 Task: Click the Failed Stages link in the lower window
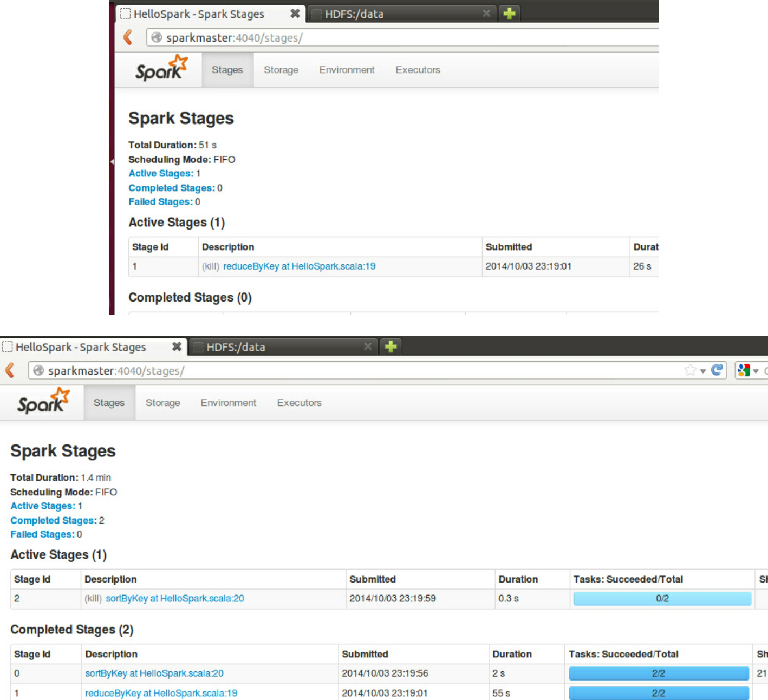click(x=42, y=534)
